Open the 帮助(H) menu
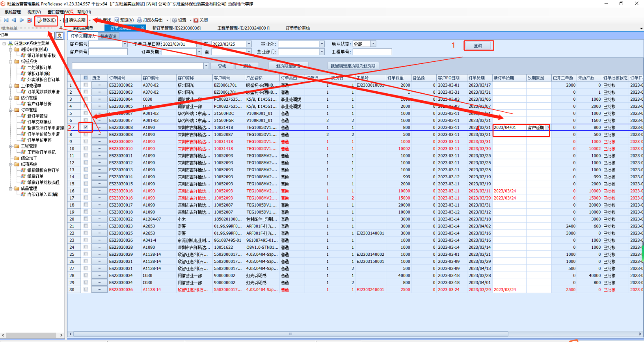Image resolution: width=644 pixels, height=342 pixels. coord(84,12)
